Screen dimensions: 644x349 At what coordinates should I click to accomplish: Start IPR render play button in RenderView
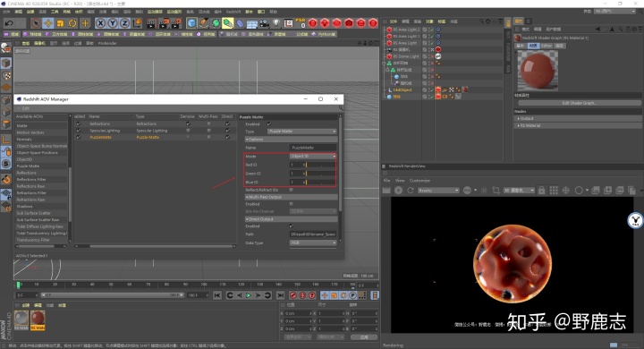(398, 191)
